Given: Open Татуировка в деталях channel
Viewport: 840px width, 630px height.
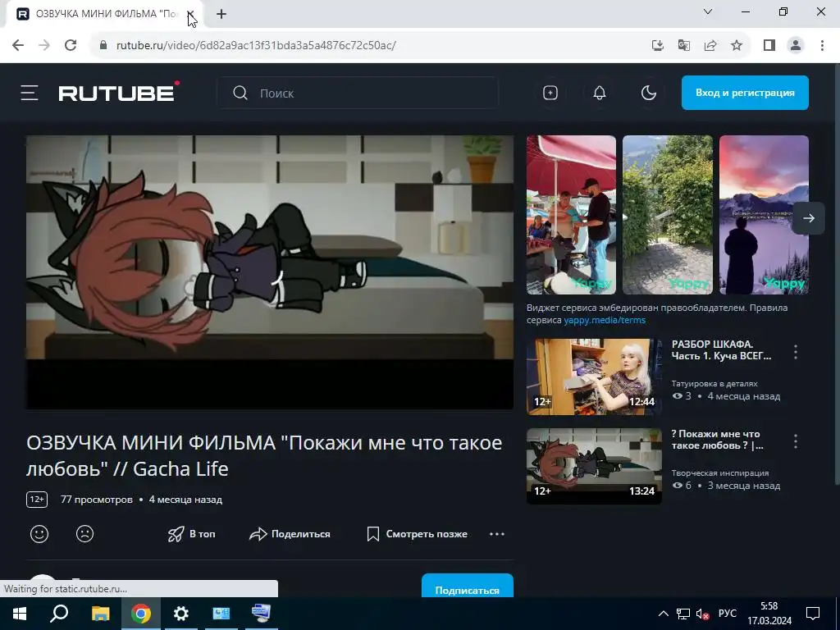Looking at the screenshot, I should click(714, 384).
